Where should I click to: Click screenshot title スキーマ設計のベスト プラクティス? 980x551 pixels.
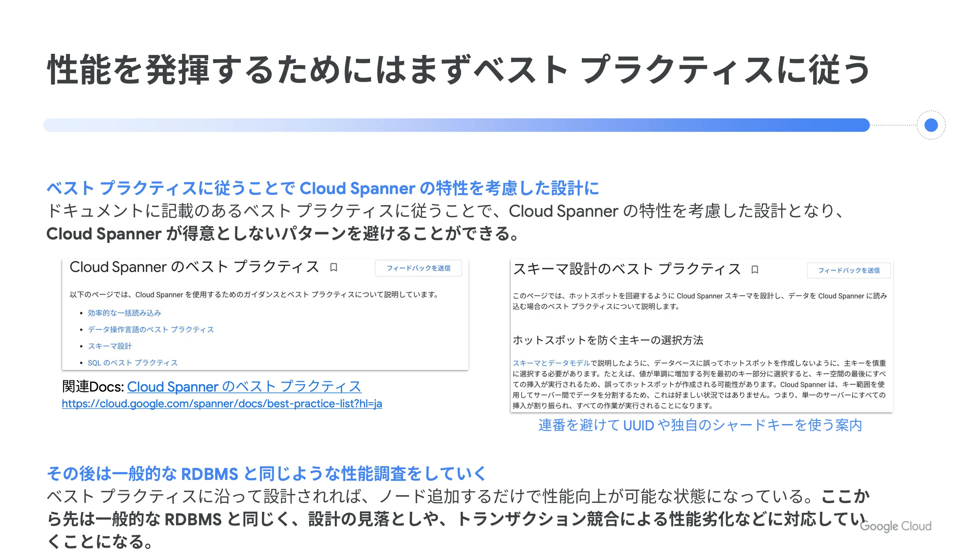click(627, 269)
